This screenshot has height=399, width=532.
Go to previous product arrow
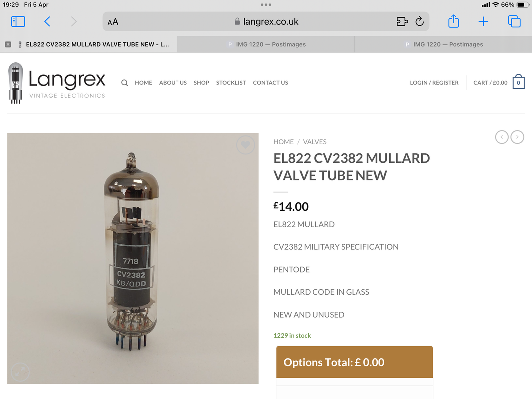tap(502, 137)
